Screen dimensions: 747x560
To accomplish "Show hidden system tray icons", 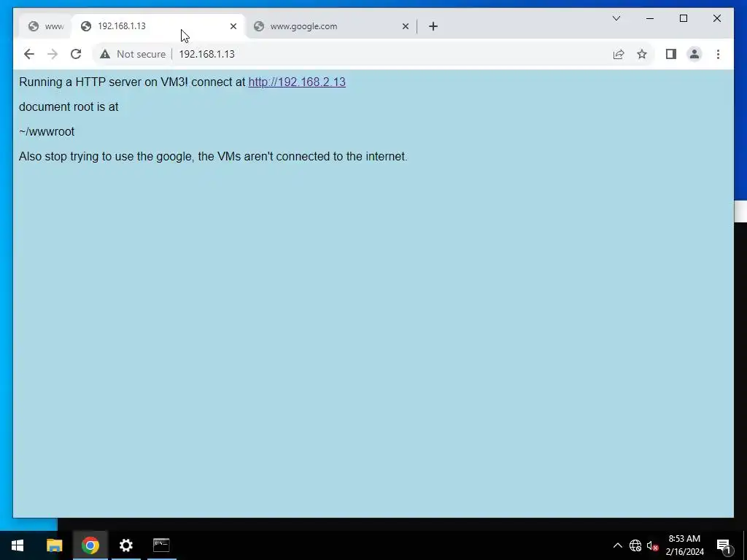I will coord(617,545).
